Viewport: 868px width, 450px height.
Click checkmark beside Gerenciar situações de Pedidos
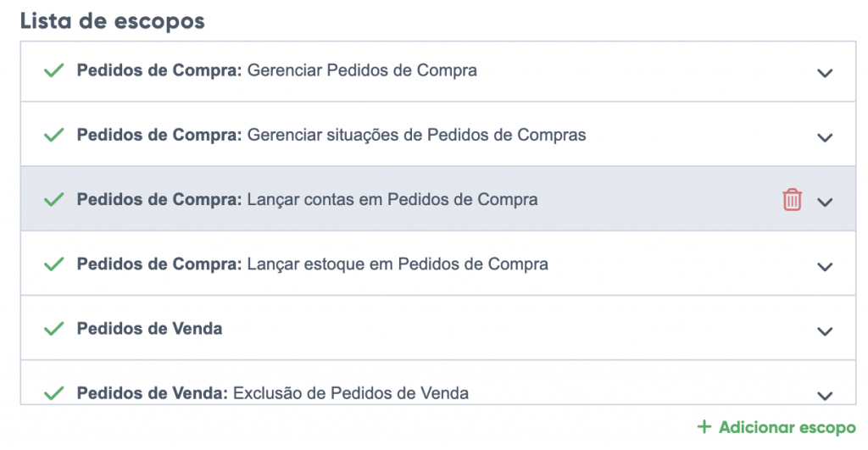click(54, 135)
